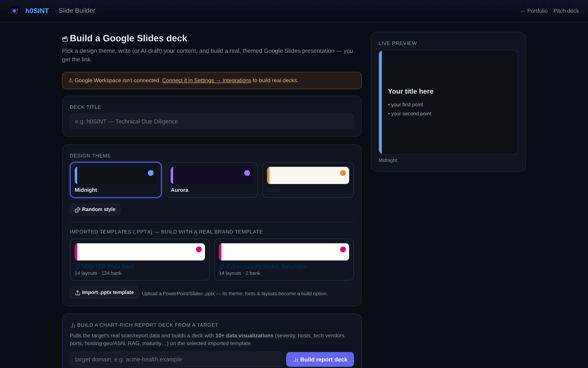
Task: Click Import .pptx template button
Action: 104,293
